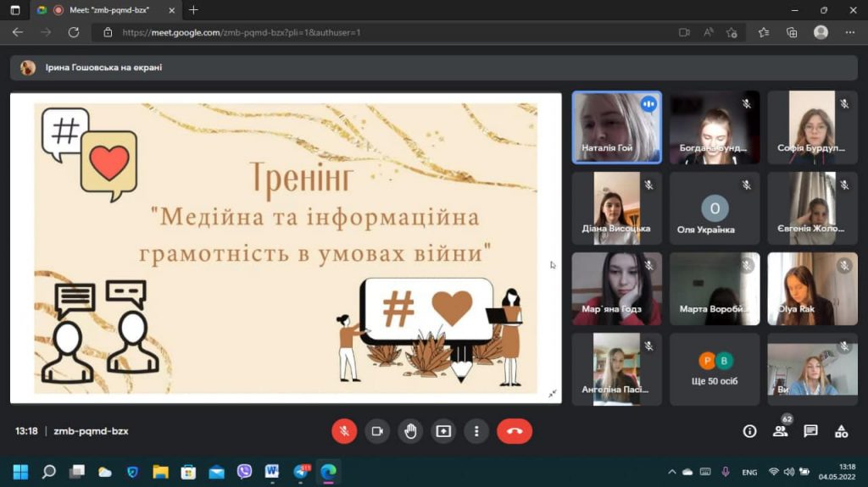Select Наталія Гой's video tile
Image resolution: width=868 pixels, height=487 pixels.
pos(616,127)
